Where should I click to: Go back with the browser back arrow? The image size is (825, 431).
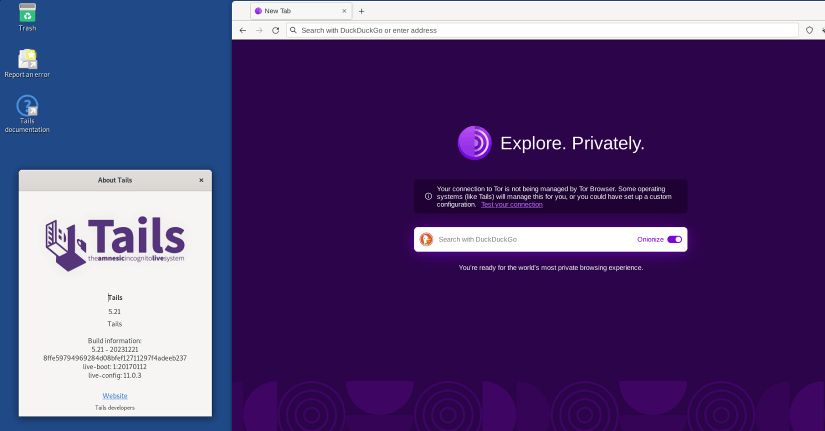pyautogui.click(x=243, y=31)
